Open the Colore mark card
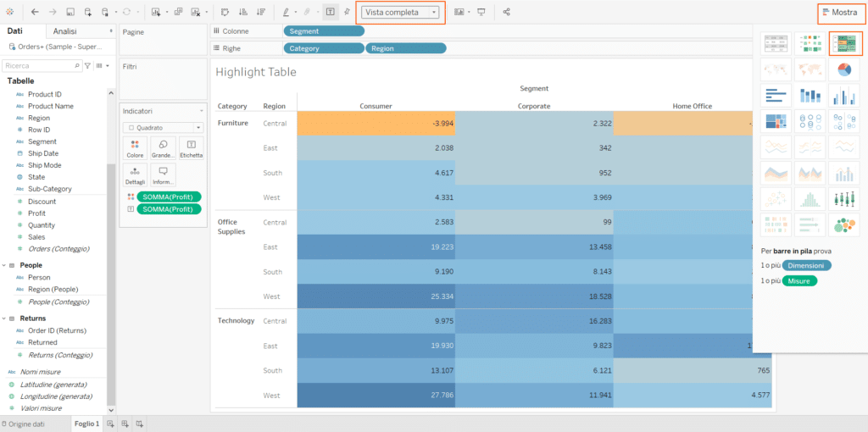 point(135,149)
